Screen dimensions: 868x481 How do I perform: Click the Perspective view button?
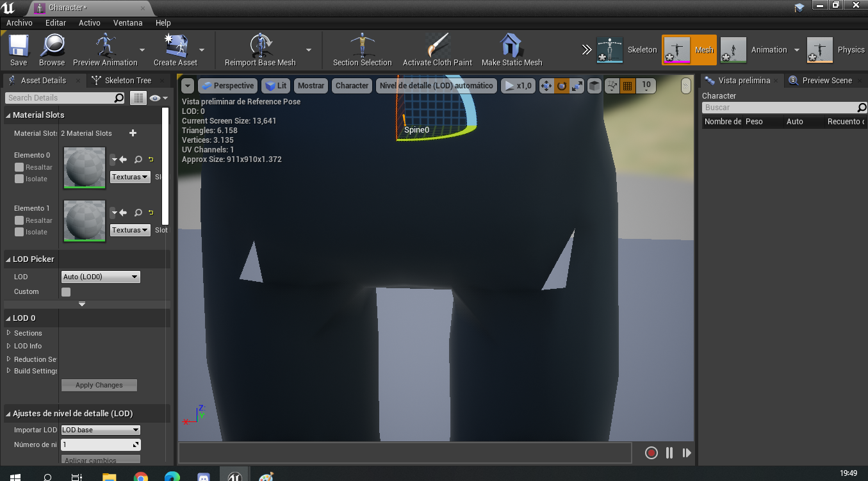[x=227, y=86]
